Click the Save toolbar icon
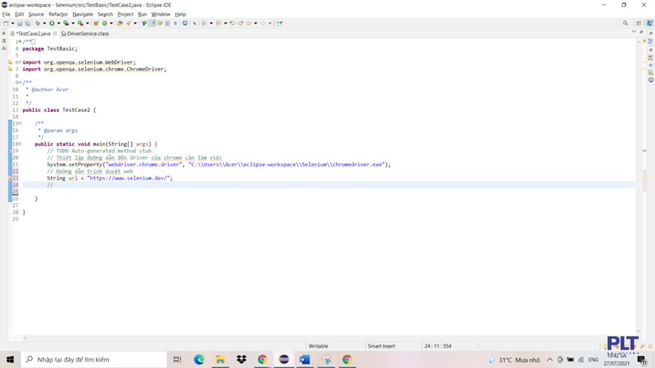The width and height of the screenshot is (655, 368). click(x=20, y=23)
